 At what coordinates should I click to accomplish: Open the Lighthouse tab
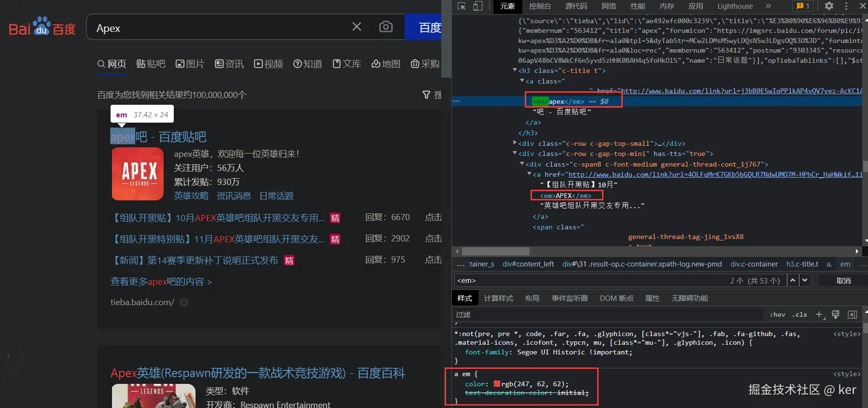pos(735,6)
